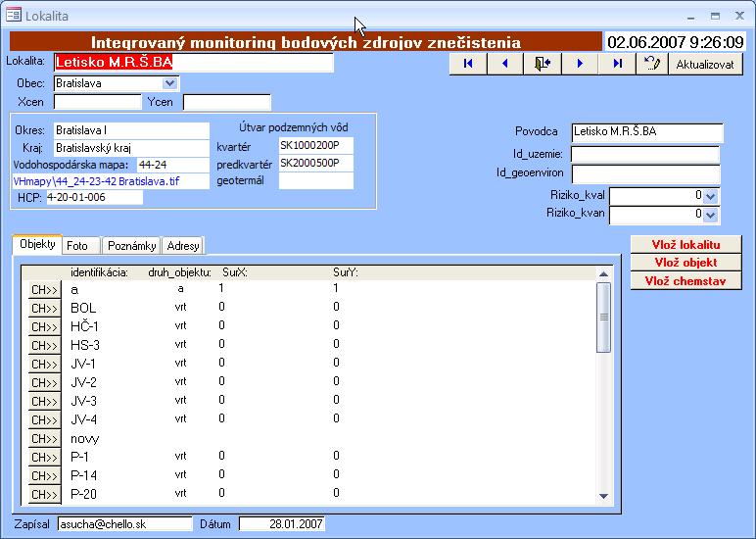The image size is (756, 539).
Task: Select the BOL identifier text
Action: coord(83,308)
